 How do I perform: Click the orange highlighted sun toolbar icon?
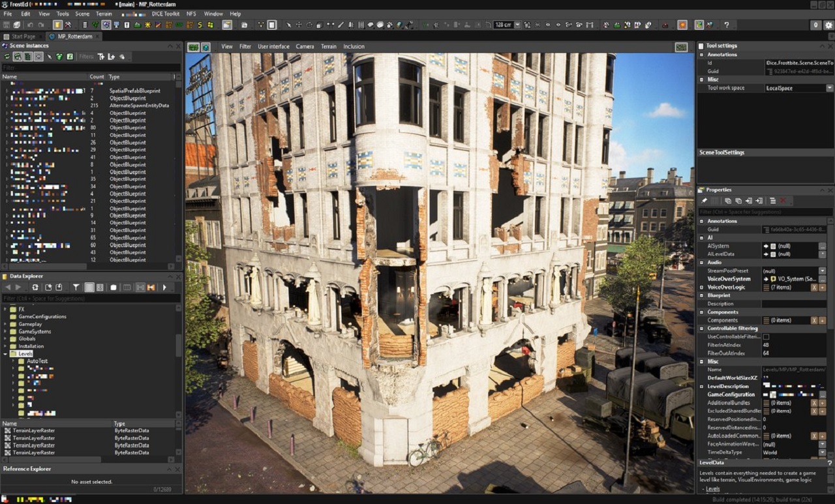(x=682, y=25)
